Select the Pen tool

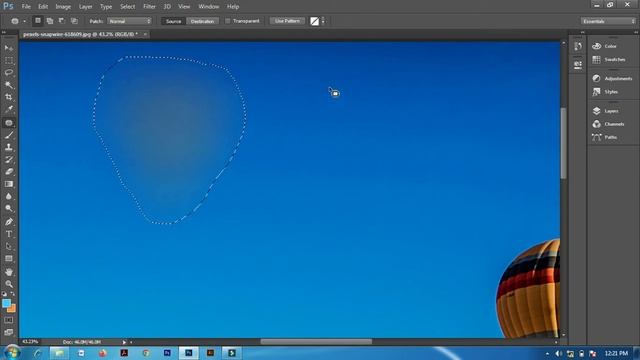pyautogui.click(x=9, y=222)
